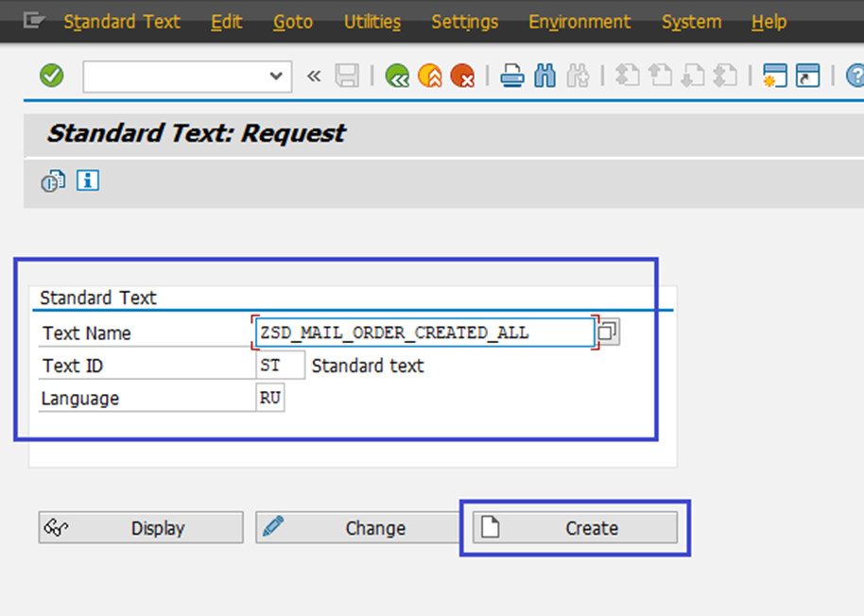Click the 'Language' field label
The width and height of the screenshot is (864, 616).
tap(80, 398)
